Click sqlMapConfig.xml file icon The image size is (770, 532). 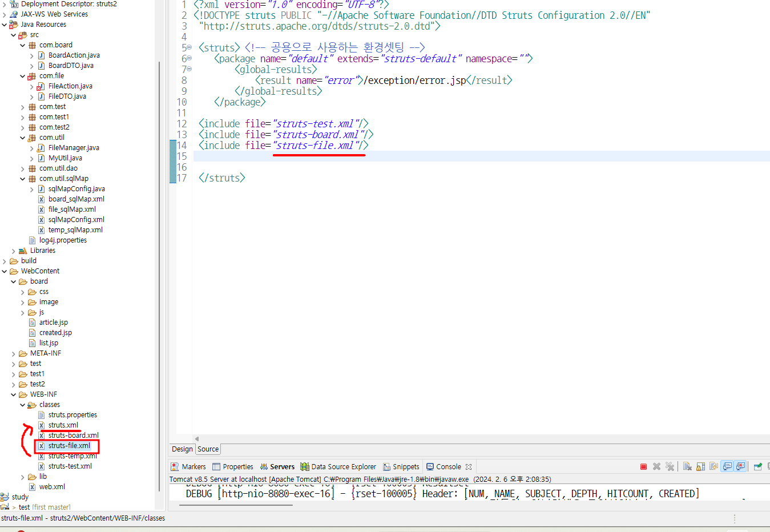(x=41, y=220)
